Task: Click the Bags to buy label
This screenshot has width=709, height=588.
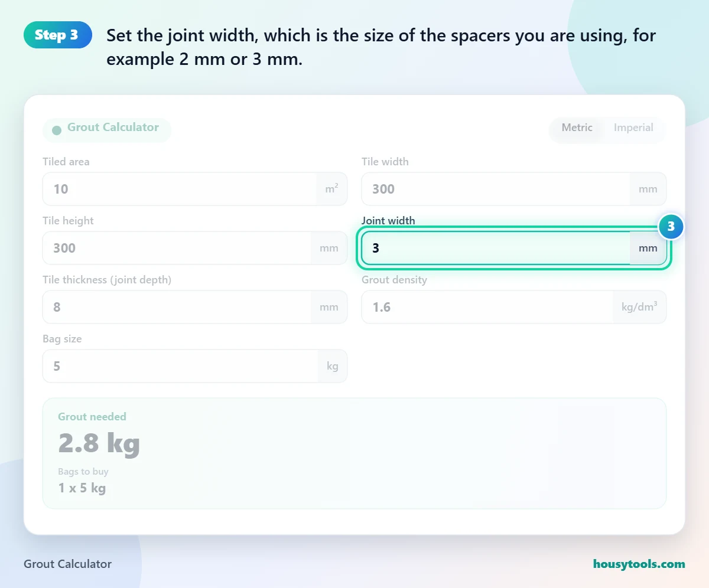Action: pyautogui.click(x=83, y=472)
